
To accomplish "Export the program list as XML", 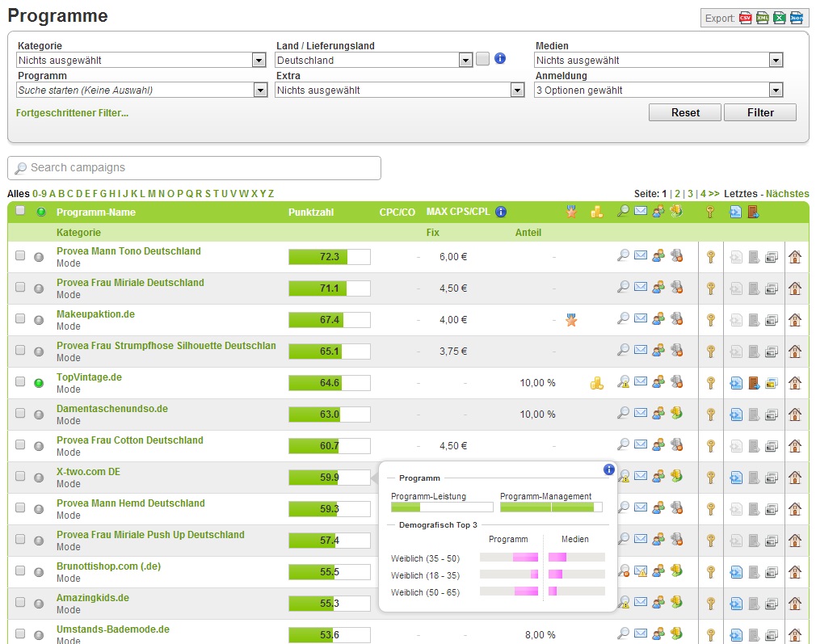I will (x=763, y=19).
